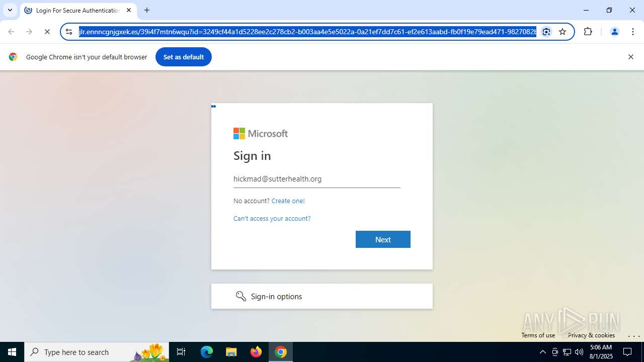Open a new browser tab

pos(147,10)
